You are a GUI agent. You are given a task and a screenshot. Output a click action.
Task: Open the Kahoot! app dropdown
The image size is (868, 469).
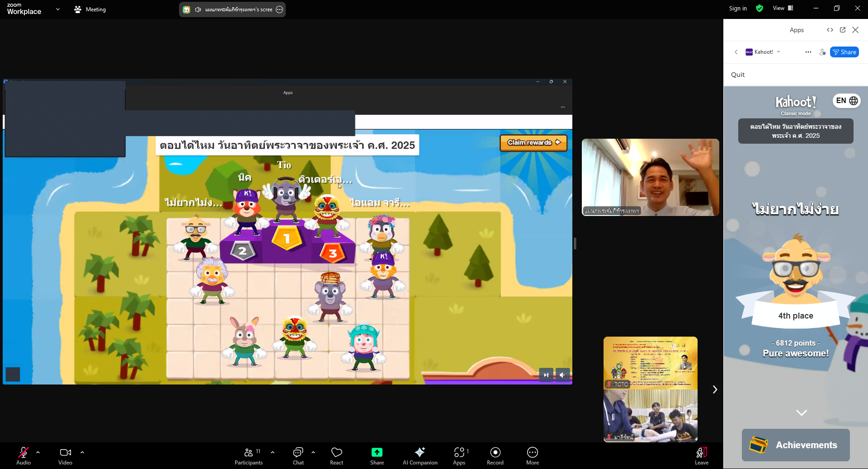(764, 52)
